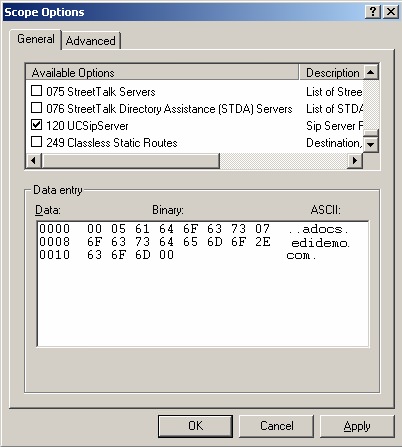
Task: Click the ASCII text 'edidemo.'
Action: tap(321, 243)
